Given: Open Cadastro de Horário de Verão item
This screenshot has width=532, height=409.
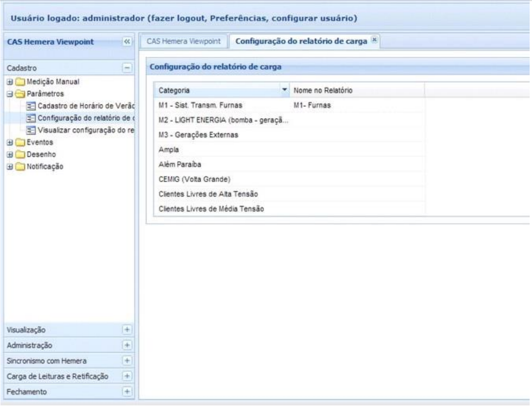Looking at the screenshot, I should [x=83, y=105].
